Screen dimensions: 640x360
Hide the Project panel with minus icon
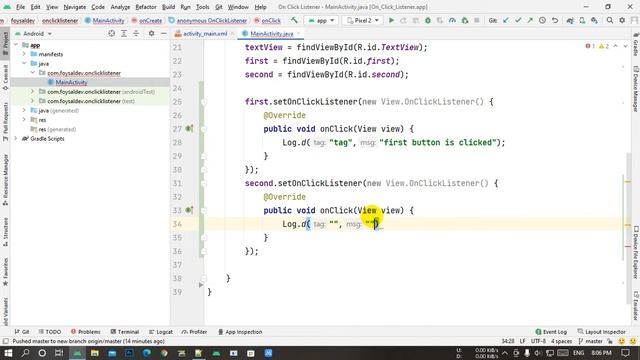click(163, 33)
